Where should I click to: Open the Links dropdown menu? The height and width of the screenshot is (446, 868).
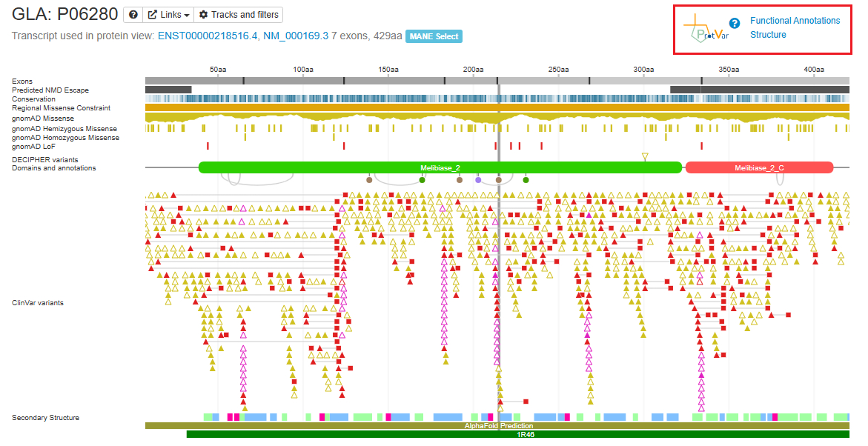coord(168,15)
